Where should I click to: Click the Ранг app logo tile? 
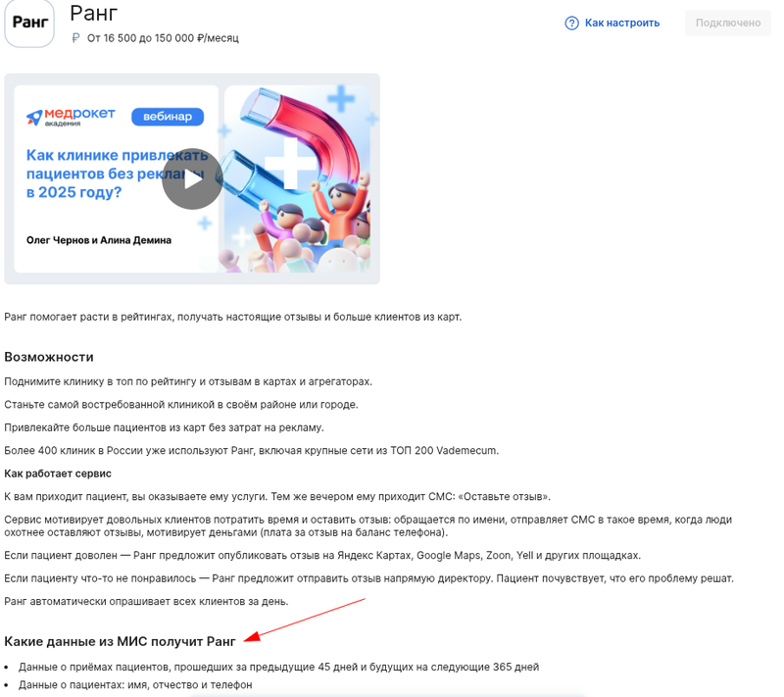(29, 23)
